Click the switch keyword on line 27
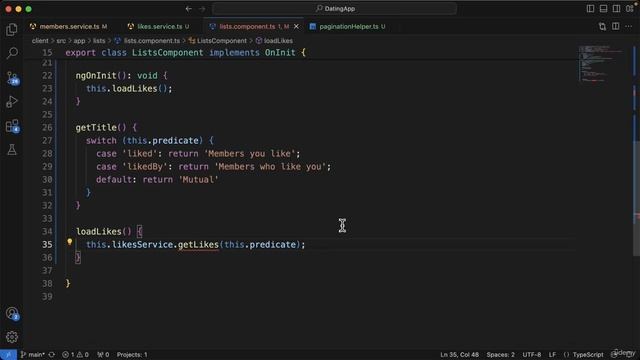Screen dimensions: 640x360 click(101, 140)
